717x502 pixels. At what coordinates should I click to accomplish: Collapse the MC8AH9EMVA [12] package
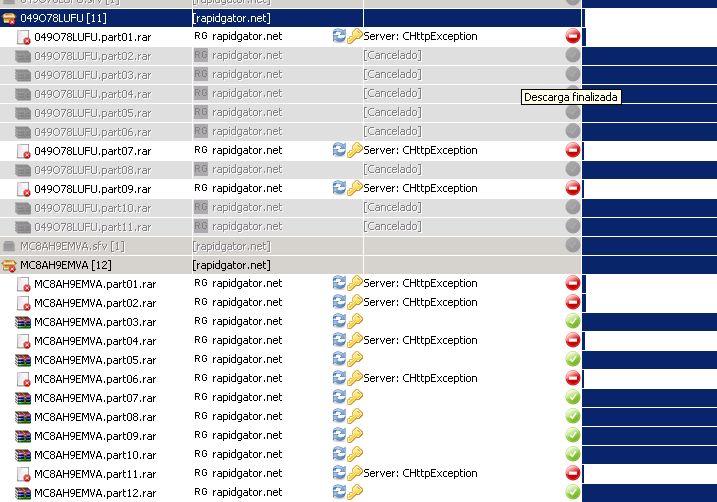click(9, 265)
